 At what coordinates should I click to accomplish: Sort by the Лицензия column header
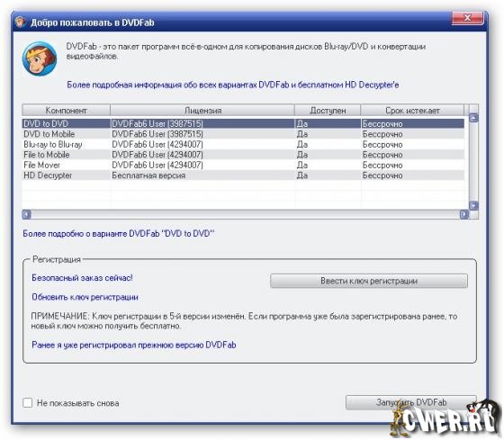pyautogui.click(x=202, y=111)
